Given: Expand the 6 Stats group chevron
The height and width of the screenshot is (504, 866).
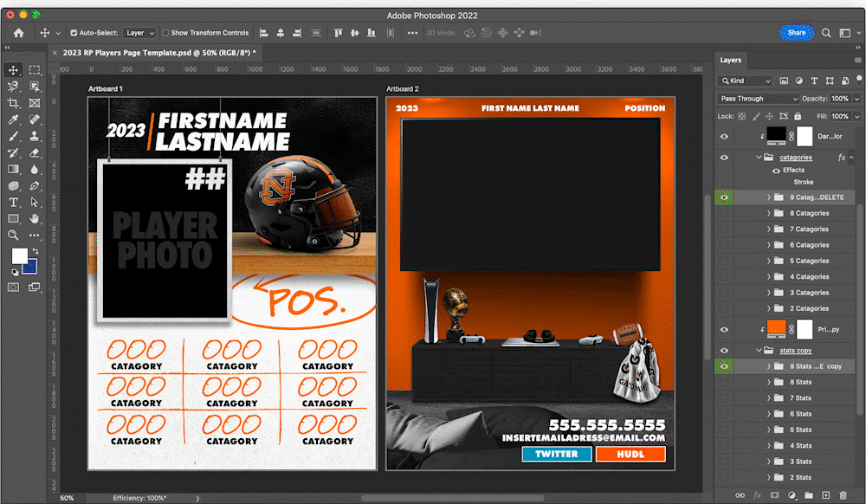Looking at the screenshot, I should click(x=768, y=413).
